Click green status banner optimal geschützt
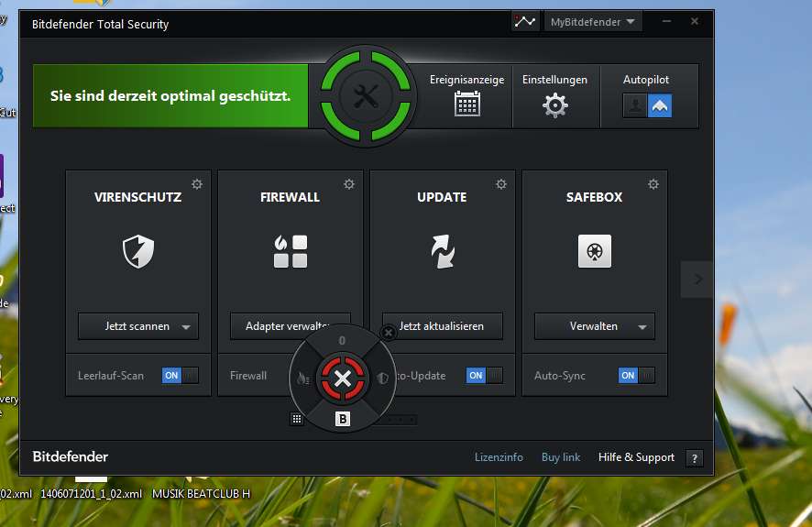The image size is (812, 527). (x=170, y=95)
